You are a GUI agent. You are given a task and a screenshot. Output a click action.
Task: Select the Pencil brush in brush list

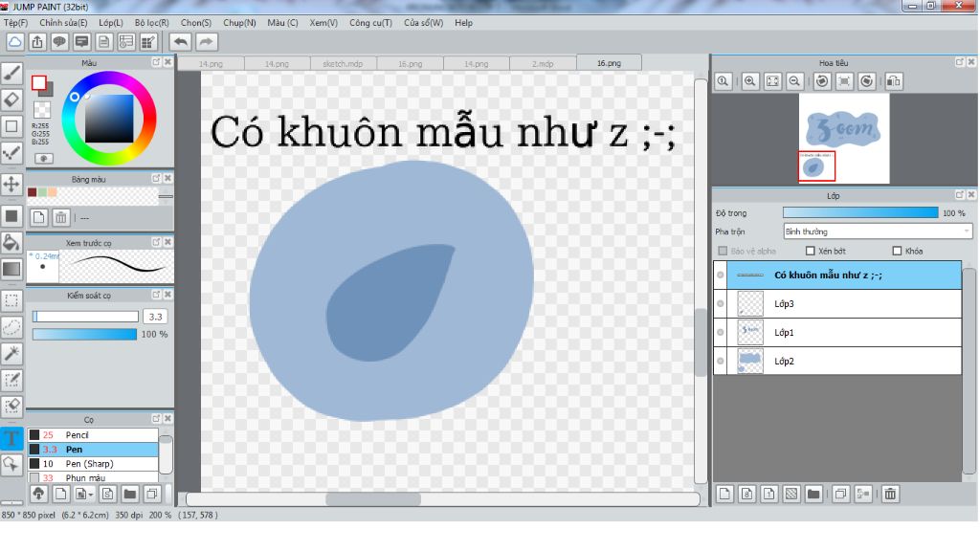click(x=93, y=435)
